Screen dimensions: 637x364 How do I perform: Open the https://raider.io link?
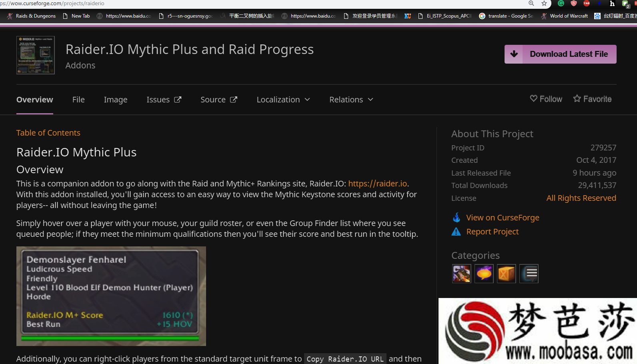[x=377, y=184]
